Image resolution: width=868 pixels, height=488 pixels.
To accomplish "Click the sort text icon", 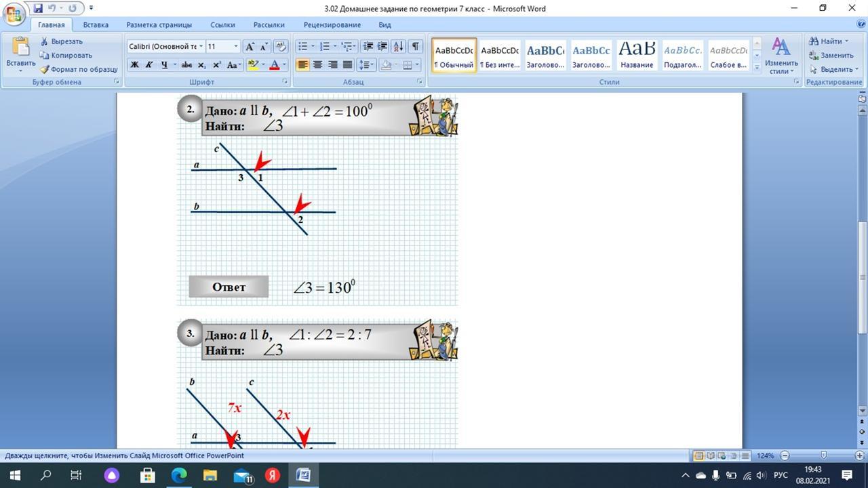I will click(x=398, y=47).
